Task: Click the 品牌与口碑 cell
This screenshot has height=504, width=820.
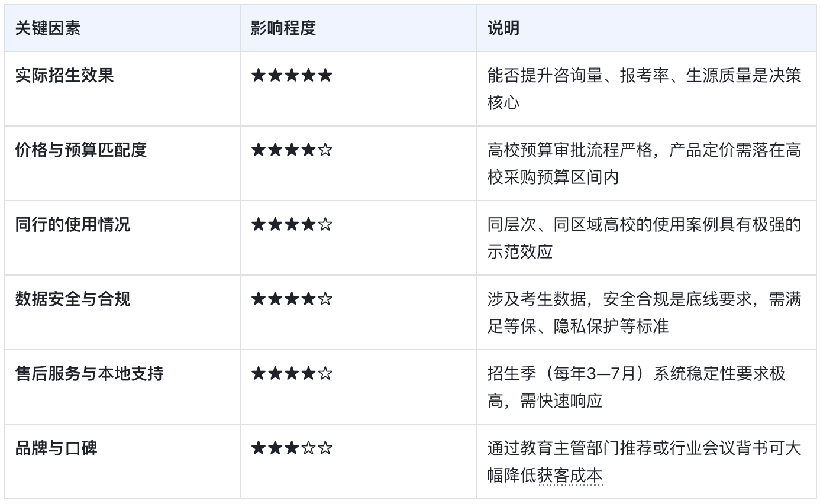Action: point(56,448)
